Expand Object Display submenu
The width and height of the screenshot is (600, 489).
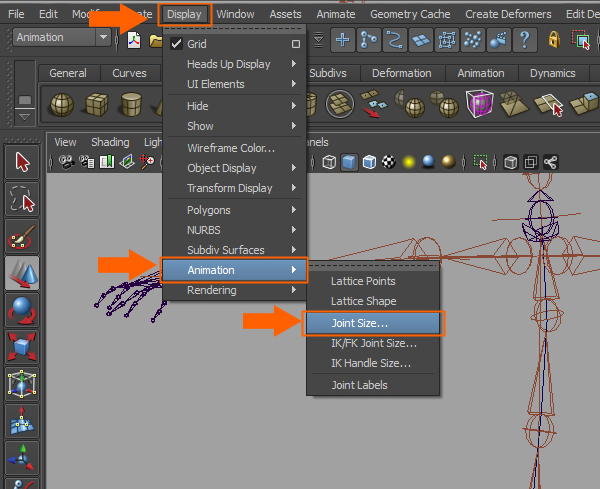234,168
